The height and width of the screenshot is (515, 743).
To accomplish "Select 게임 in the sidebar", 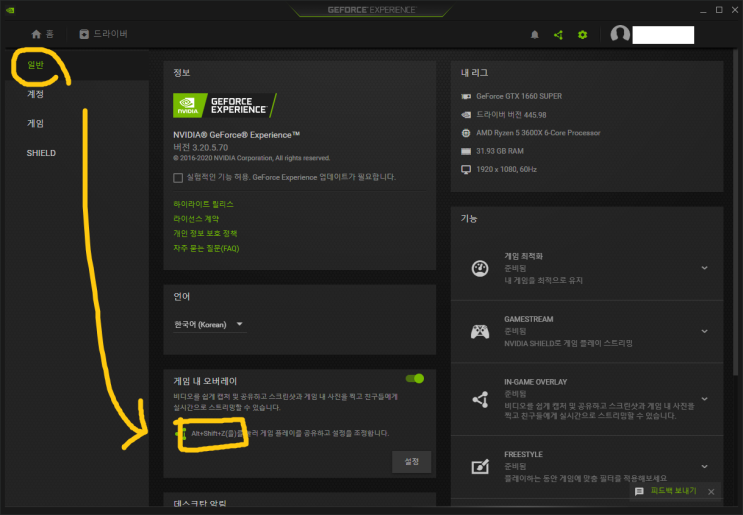I will pos(35,123).
